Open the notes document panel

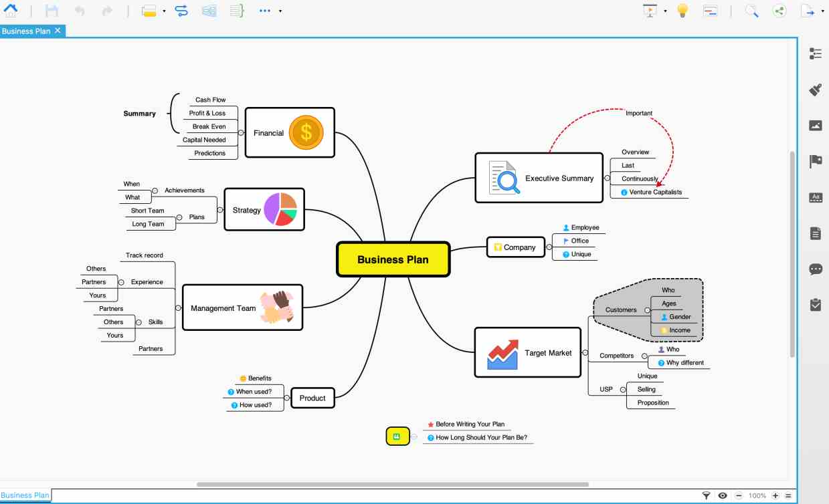point(815,233)
